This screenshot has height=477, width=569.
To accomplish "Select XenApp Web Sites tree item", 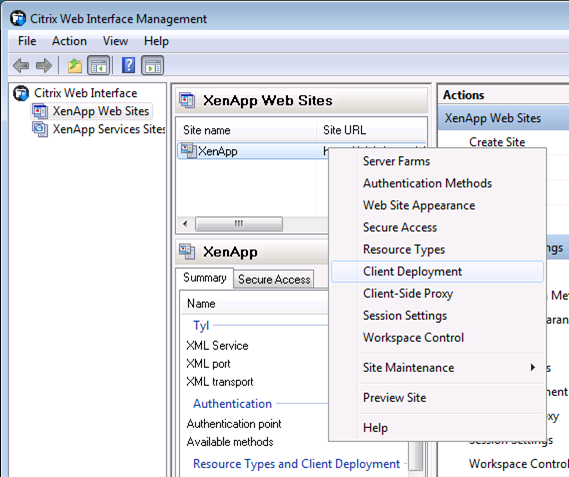I will 101,111.
